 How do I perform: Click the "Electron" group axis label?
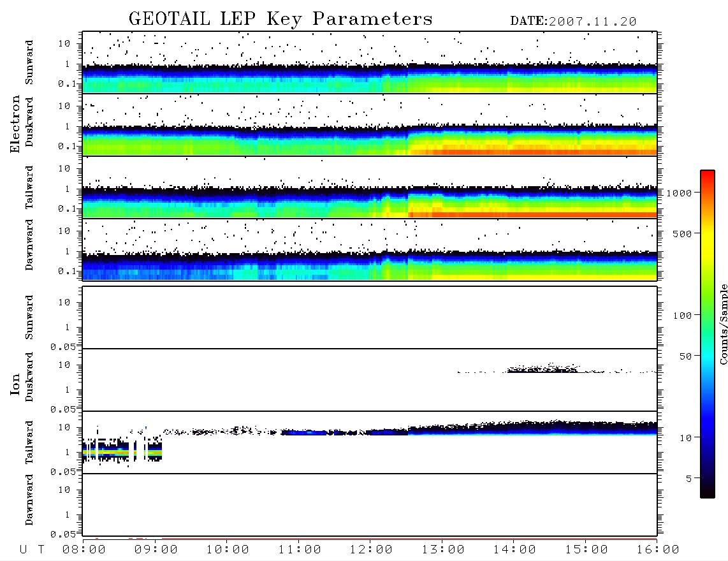coord(15,124)
